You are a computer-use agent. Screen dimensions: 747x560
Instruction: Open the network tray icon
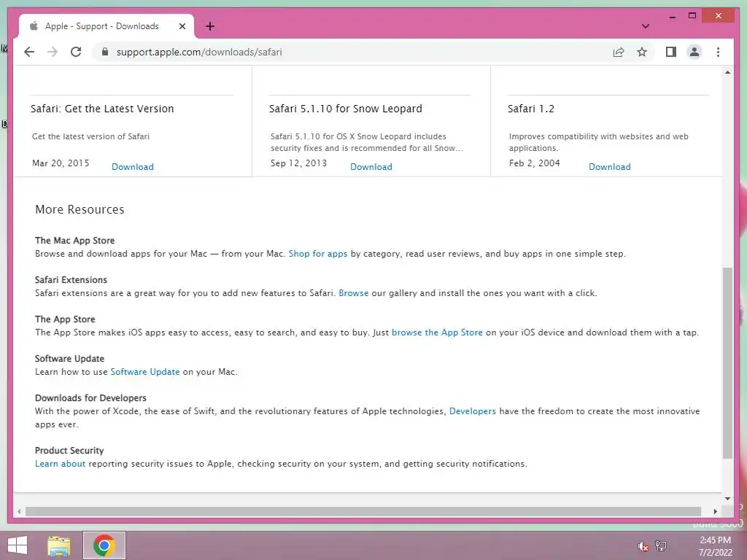[661, 545]
